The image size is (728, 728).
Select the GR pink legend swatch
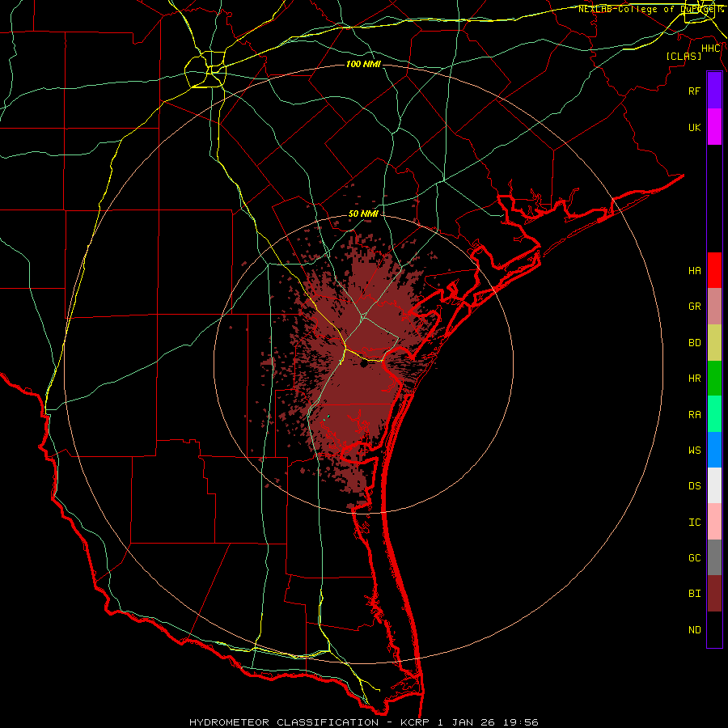coord(714,307)
